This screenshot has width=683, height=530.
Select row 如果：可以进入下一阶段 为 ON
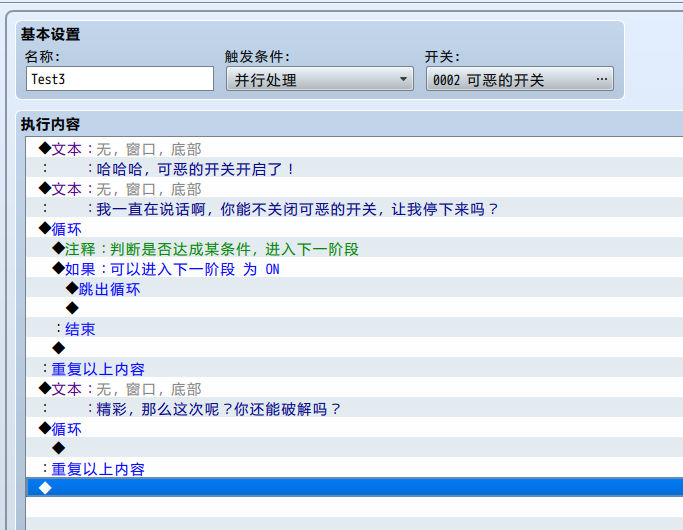tap(355, 267)
